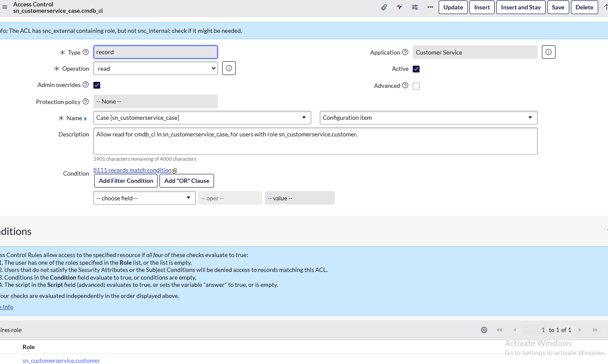Screen dimensions: 608x364
Task: Enable the Advanced checkbox
Action: [x=416, y=86]
